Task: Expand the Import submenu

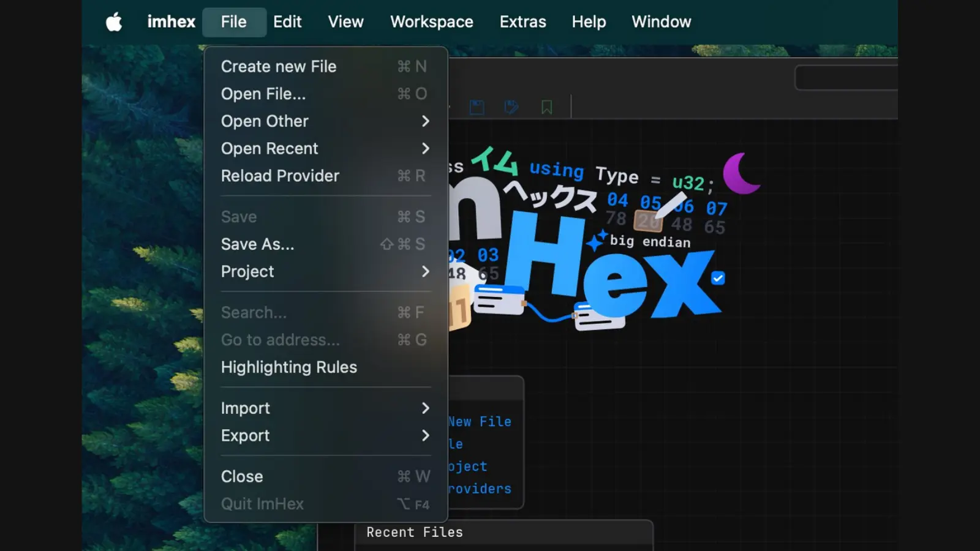Action: click(325, 408)
